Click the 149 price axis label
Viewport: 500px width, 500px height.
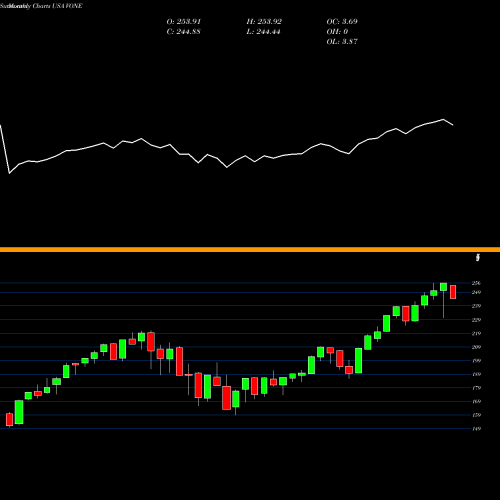[x=476, y=429]
